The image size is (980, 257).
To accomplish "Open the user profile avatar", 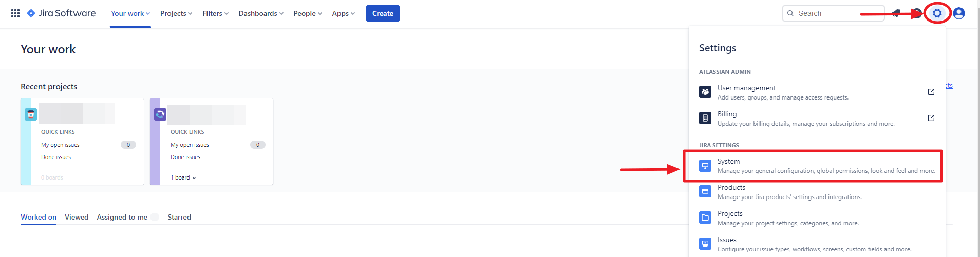I will [958, 13].
